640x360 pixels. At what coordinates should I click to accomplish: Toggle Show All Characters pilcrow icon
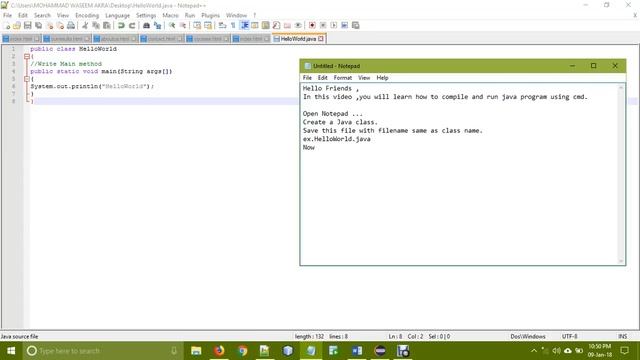233,25
